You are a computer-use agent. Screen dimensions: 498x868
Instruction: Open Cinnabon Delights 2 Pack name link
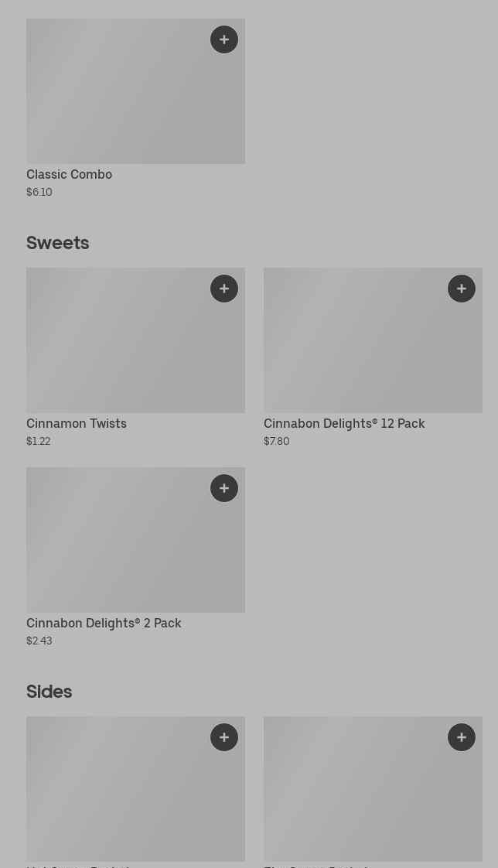[104, 624]
